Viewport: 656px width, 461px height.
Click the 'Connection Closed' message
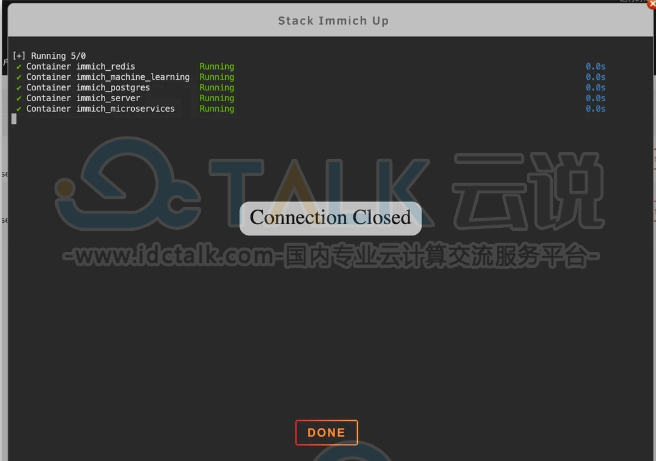point(331,218)
